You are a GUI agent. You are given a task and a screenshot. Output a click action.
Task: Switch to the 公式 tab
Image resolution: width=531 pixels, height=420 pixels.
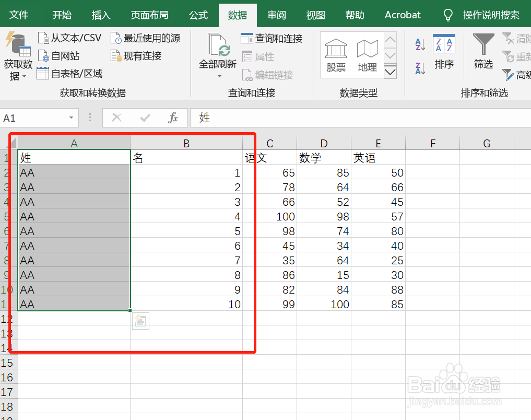[x=198, y=15]
